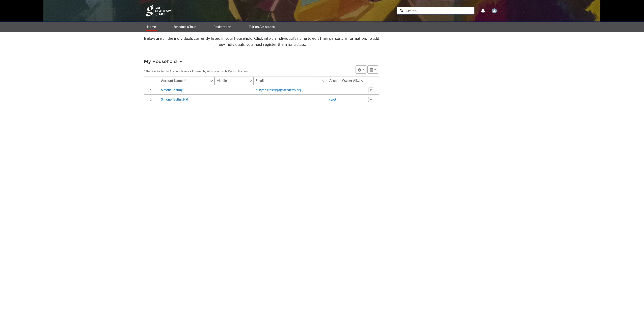
Task: Click the Account Name sort arrow
Action: [185, 81]
